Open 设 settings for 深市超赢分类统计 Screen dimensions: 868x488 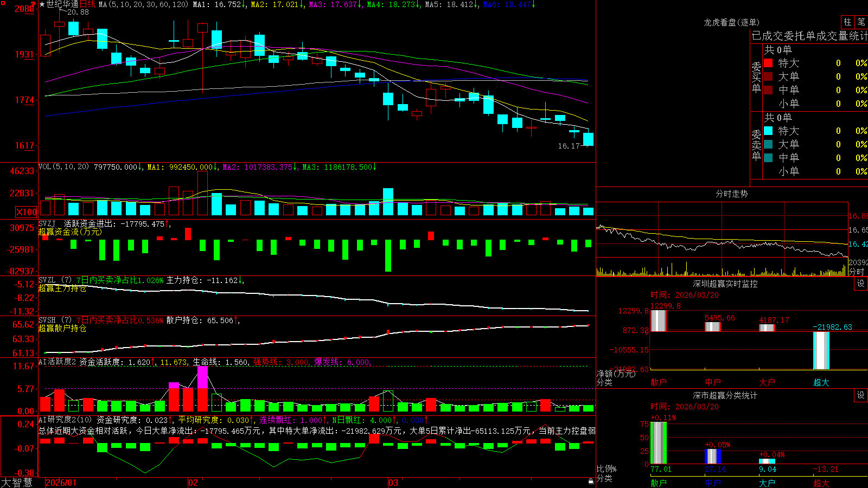tap(861, 395)
